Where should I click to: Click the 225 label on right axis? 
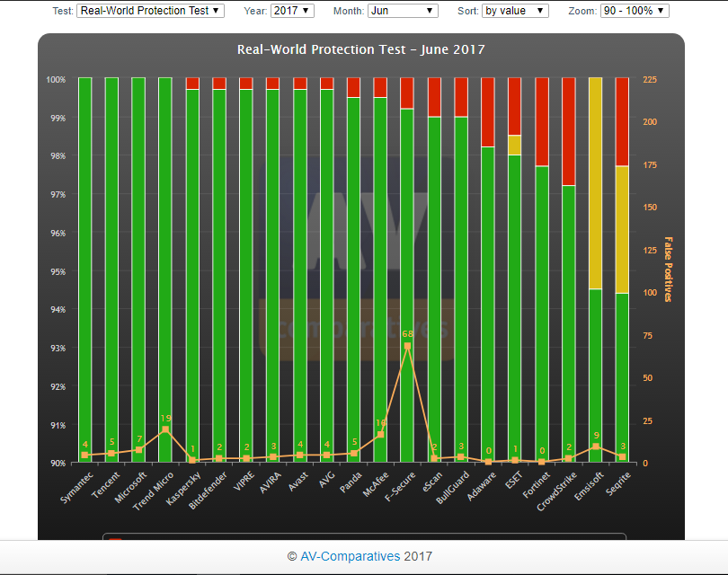(x=650, y=80)
